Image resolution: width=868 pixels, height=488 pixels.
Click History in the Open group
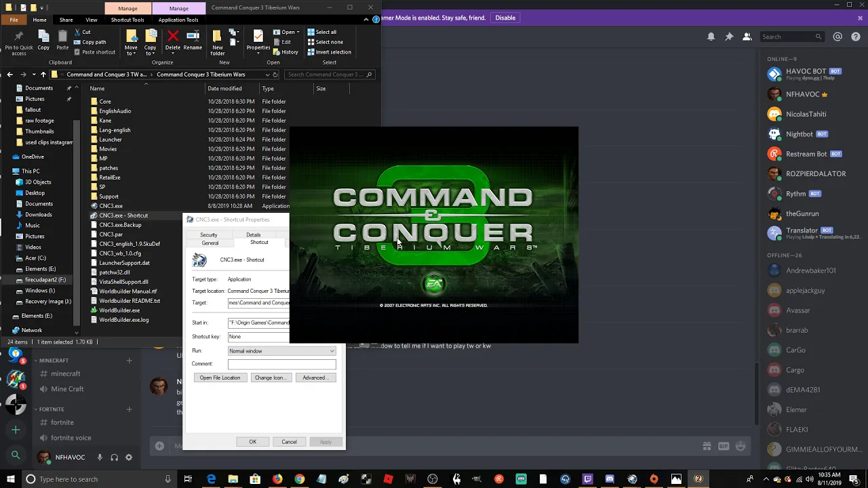285,52
